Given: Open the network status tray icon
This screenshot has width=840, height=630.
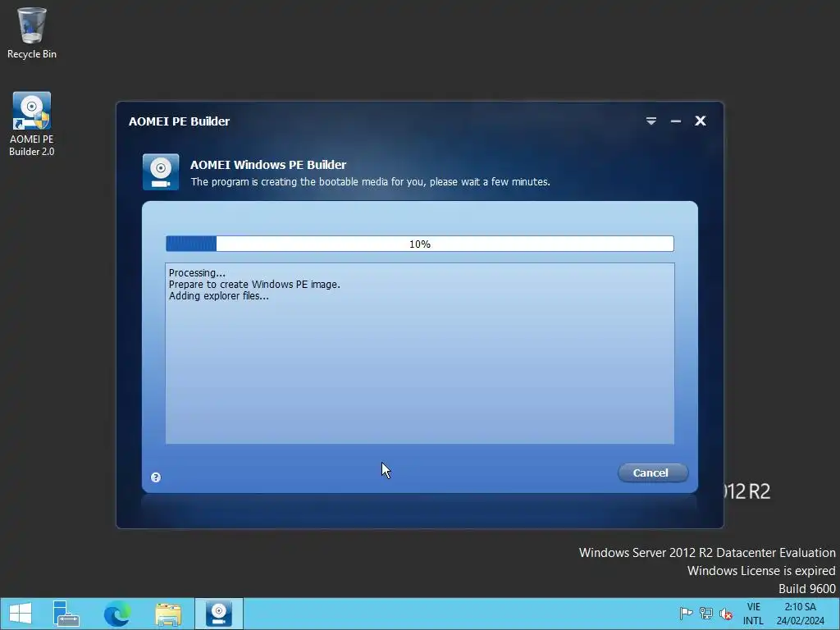Looking at the screenshot, I should pos(706,614).
